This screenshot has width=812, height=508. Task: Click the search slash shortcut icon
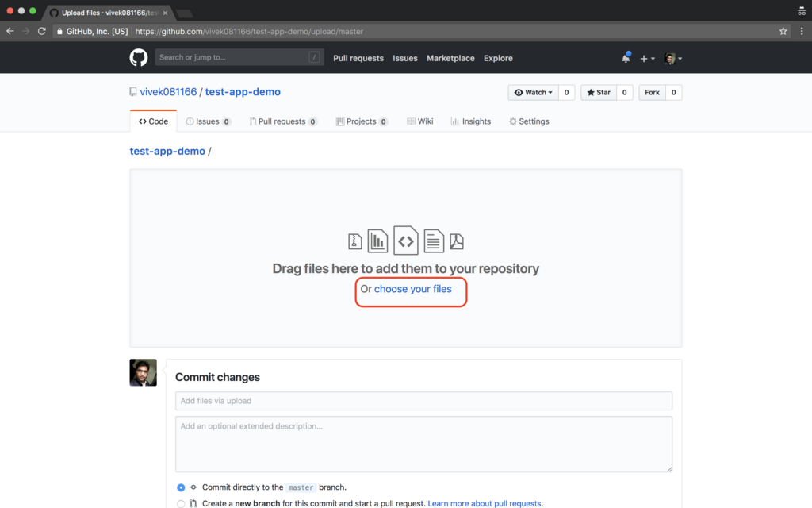click(x=314, y=57)
